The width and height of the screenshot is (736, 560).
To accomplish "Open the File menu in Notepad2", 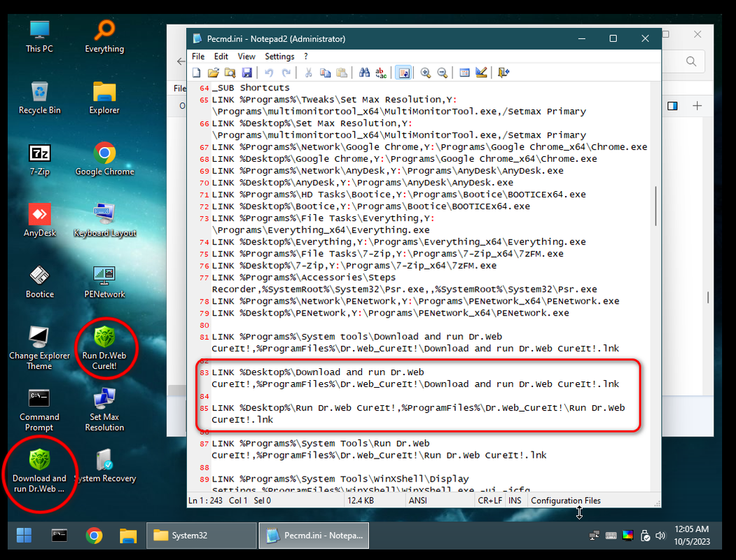I will pyautogui.click(x=198, y=56).
